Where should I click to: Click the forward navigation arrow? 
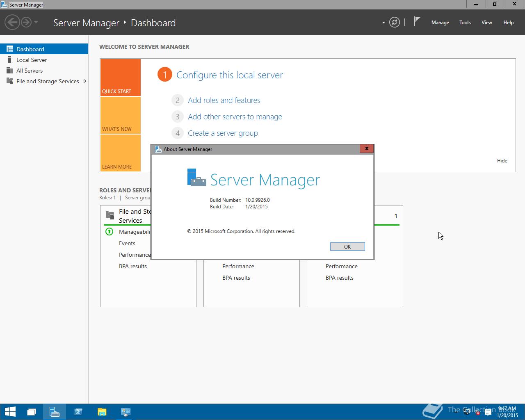(26, 22)
